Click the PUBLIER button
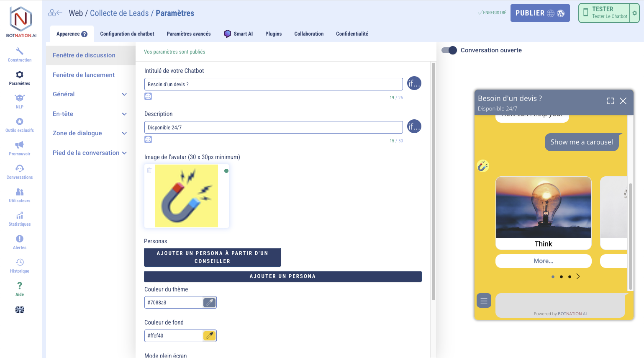The width and height of the screenshot is (644, 358). click(x=540, y=13)
